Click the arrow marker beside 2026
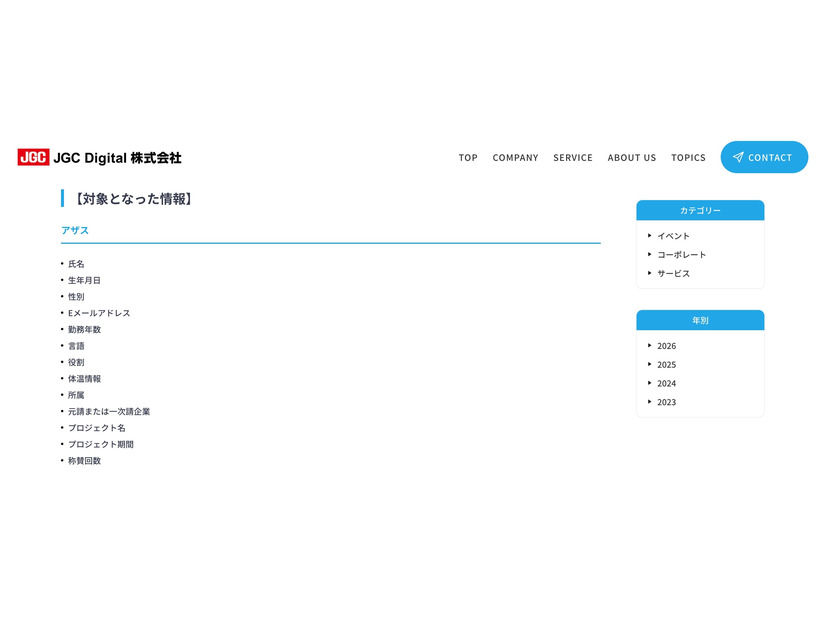 click(650, 346)
